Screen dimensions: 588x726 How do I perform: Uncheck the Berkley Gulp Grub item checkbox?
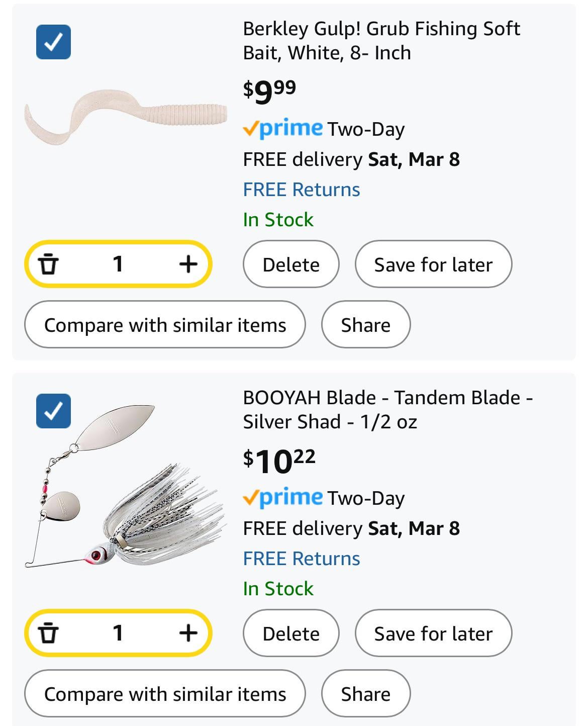pyautogui.click(x=53, y=42)
